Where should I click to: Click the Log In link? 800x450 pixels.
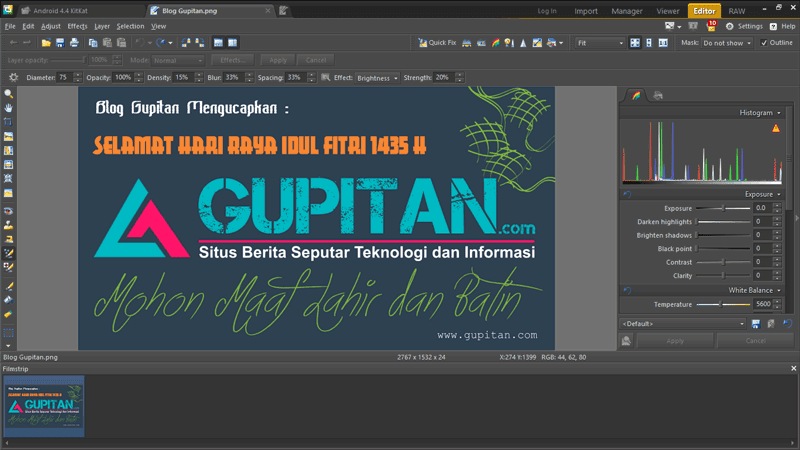547,11
